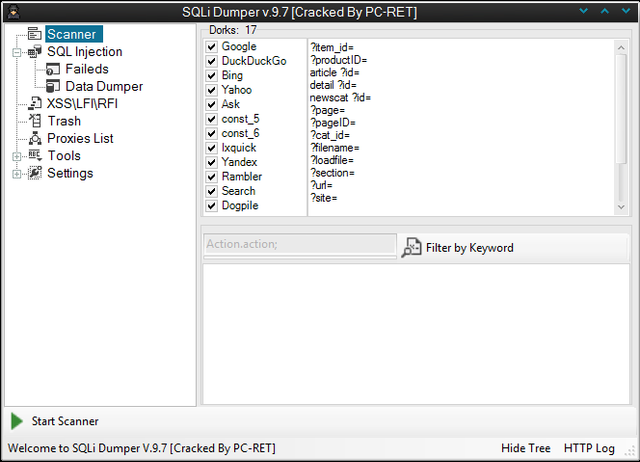Viewport: 640px width, 462px height.
Task: Expand the Tools tree node
Action: click(17, 156)
